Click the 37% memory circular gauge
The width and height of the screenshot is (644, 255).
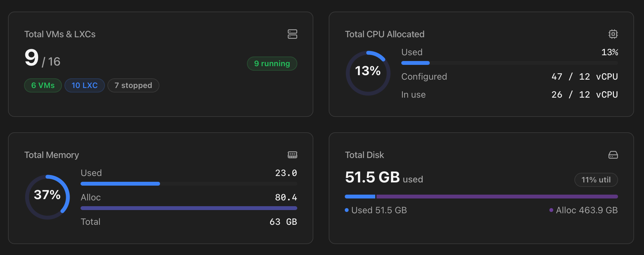pos(47,197)
